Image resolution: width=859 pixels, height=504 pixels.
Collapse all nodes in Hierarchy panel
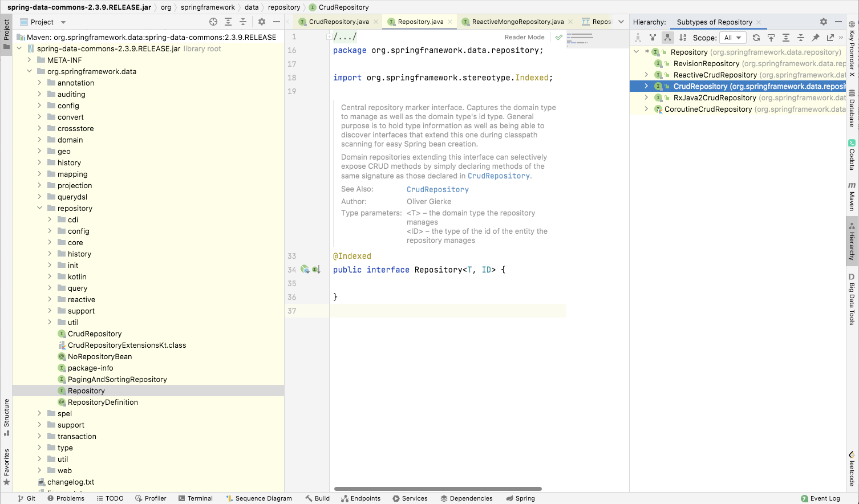pyautogui.click(x=801, y=38)
